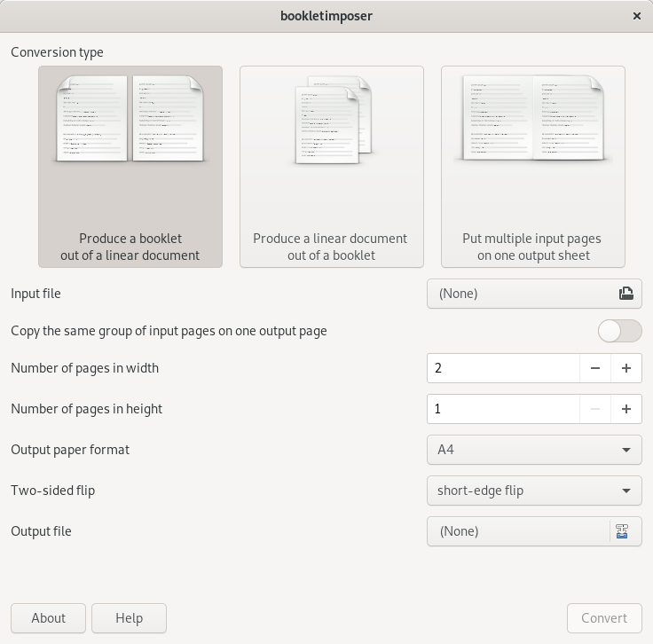Open the A4 output paper format dropdown
This screenshot has width=653, height=644.
coord(534,450)
